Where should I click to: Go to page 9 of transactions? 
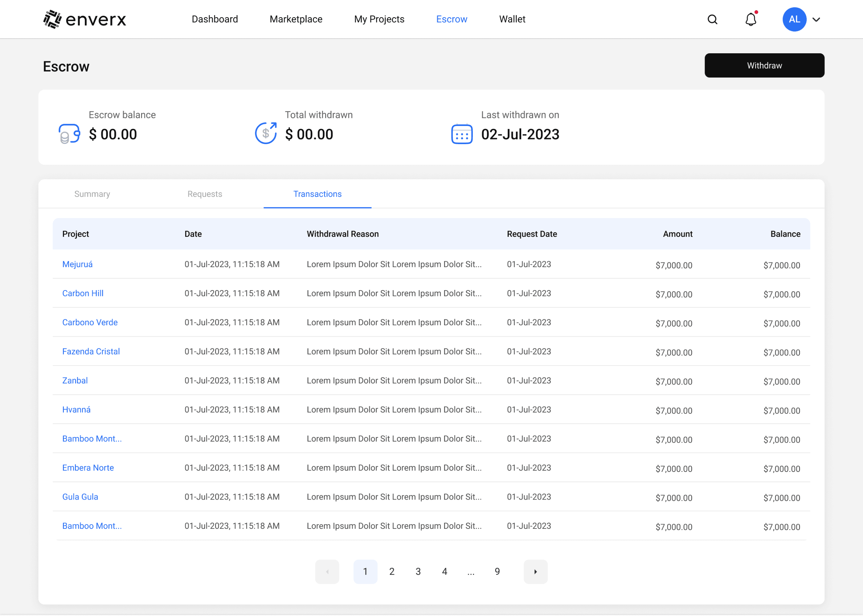[497, 571]
